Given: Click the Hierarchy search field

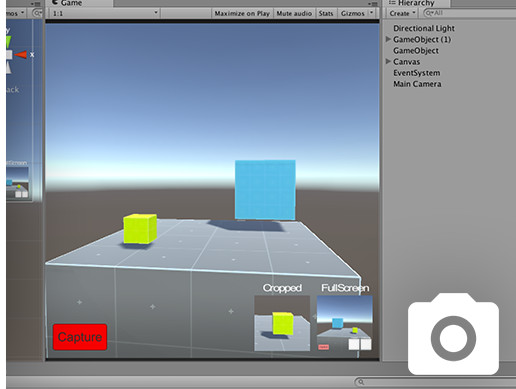Looking at the screenshot, I should [x=469, y=13].
